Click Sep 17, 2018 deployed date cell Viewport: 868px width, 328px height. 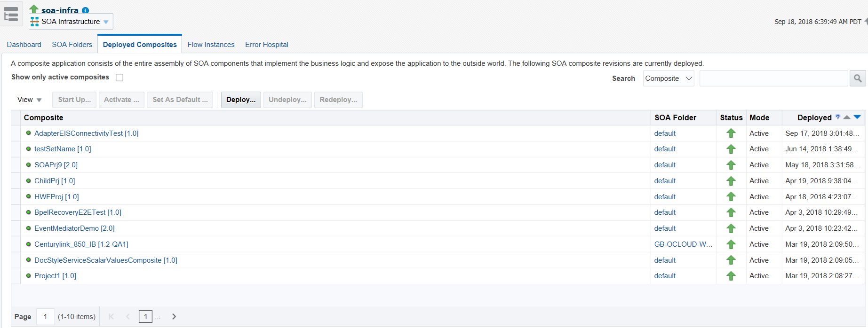(x=822, y=133)
